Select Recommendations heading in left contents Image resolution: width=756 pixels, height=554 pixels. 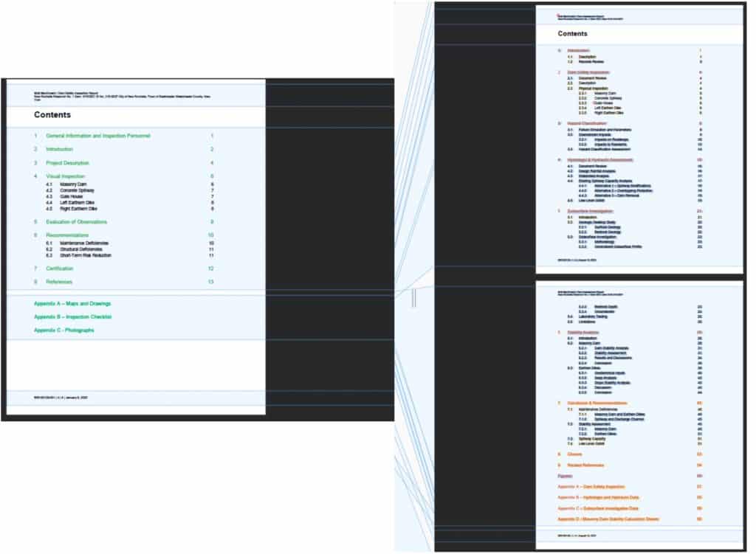[67, 235]
